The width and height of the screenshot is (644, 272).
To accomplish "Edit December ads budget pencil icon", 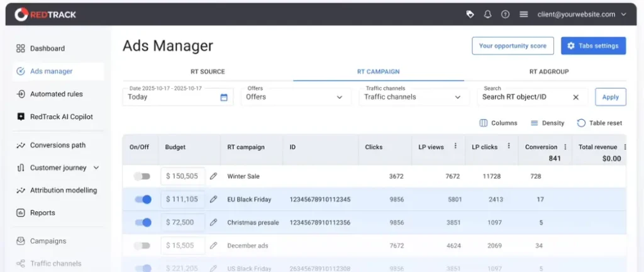I will click(213, 246).
